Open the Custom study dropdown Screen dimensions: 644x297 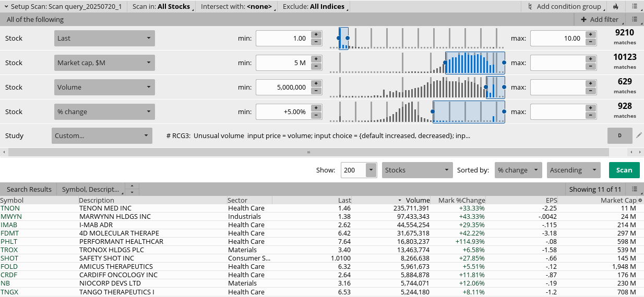click(102, 135)
